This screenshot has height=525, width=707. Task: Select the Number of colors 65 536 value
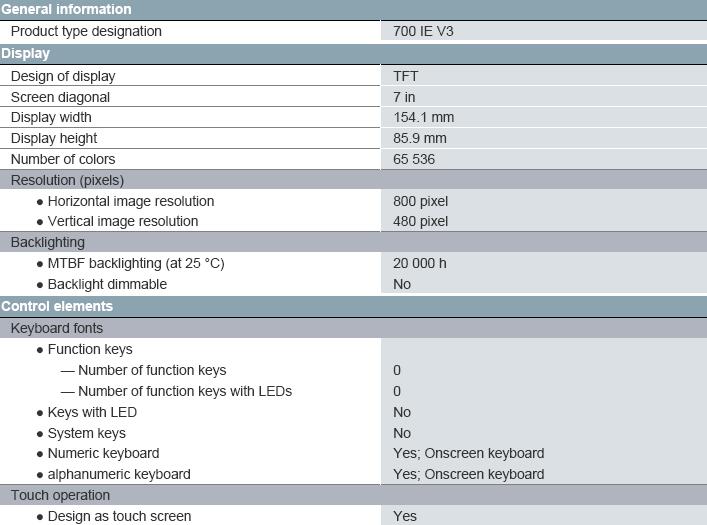tap(414, 159)
